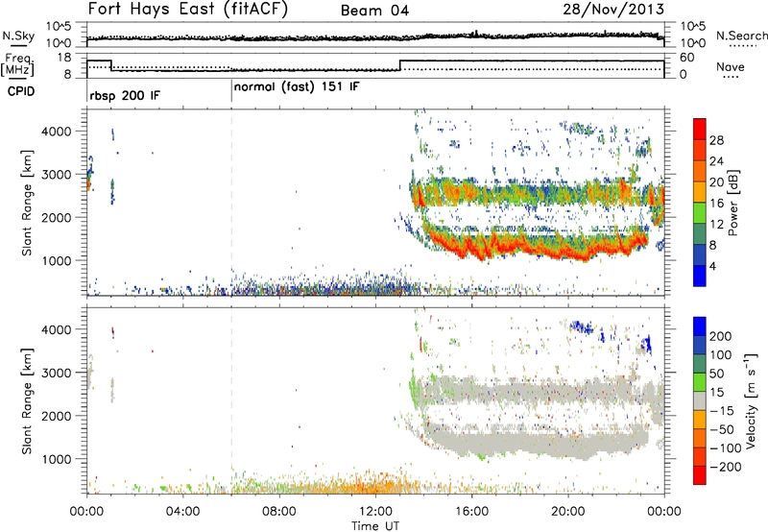
Task: Click the '4000' tick in the power panel
Action: (57, 132)
